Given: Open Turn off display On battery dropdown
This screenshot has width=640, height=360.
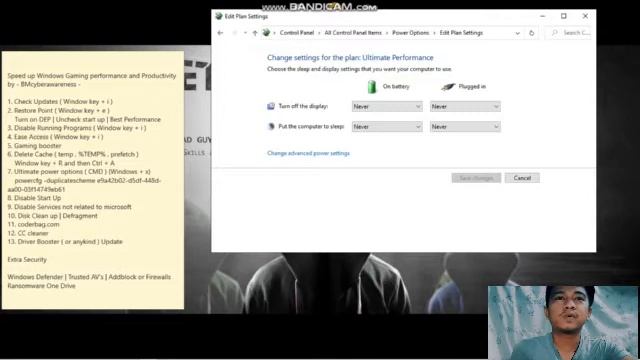Looking at the screenshot, I should pos(387,107).
